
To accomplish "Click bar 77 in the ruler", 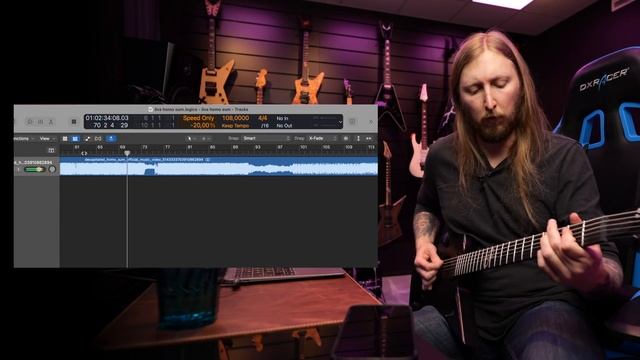I will pos(167,147).
